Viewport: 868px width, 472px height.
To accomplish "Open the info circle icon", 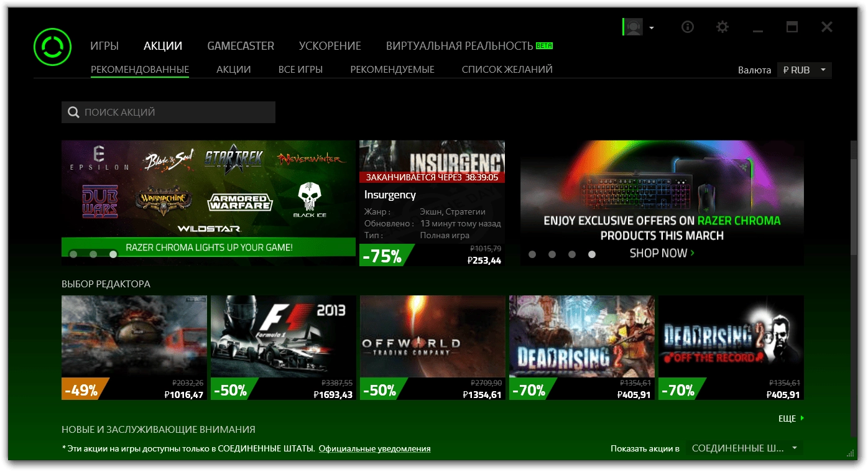I will pos(688,27).
